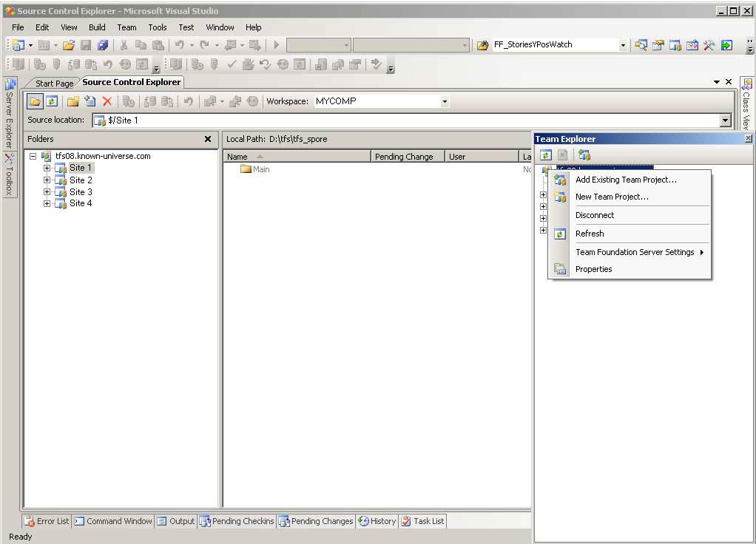Select Add Existing Team Project menu entry
Viewport: 756px width, 544px height.
click(630, 180)
